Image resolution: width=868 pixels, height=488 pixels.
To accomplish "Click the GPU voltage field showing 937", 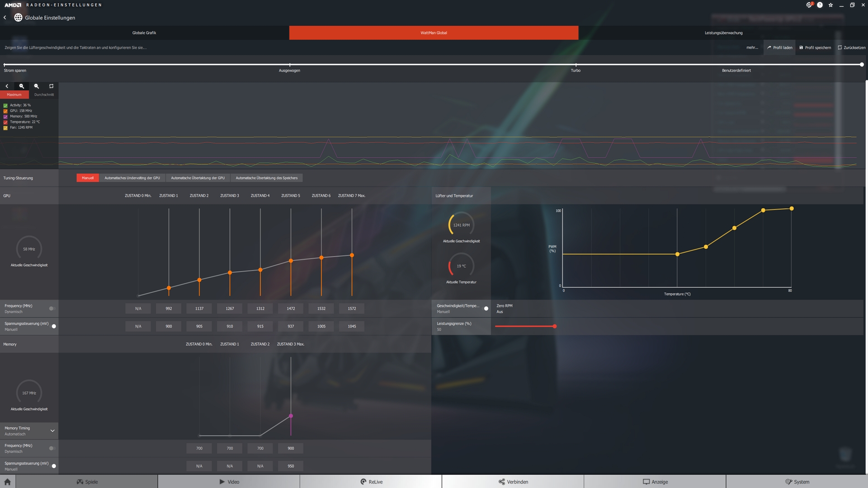I will [291, 326].
